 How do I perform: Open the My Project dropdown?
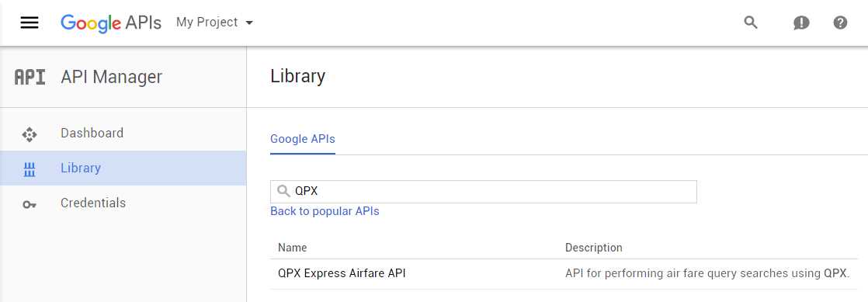[215, 22]
